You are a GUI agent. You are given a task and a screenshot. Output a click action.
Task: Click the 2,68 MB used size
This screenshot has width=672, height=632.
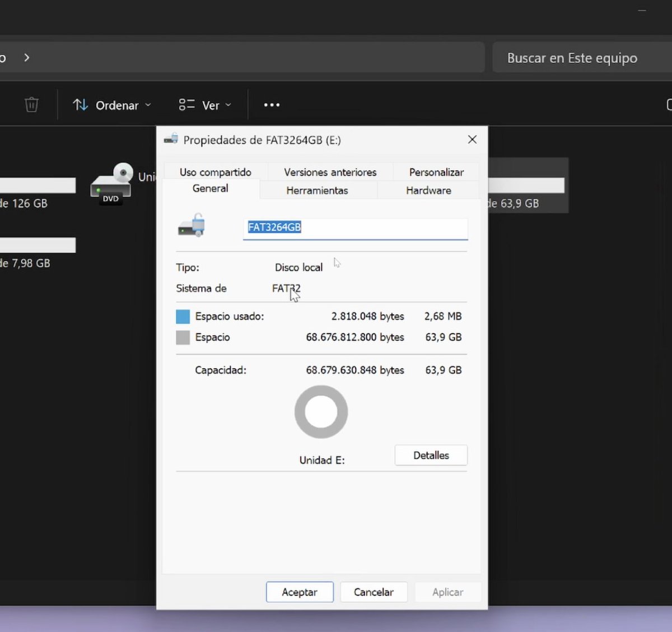(443, 316)
